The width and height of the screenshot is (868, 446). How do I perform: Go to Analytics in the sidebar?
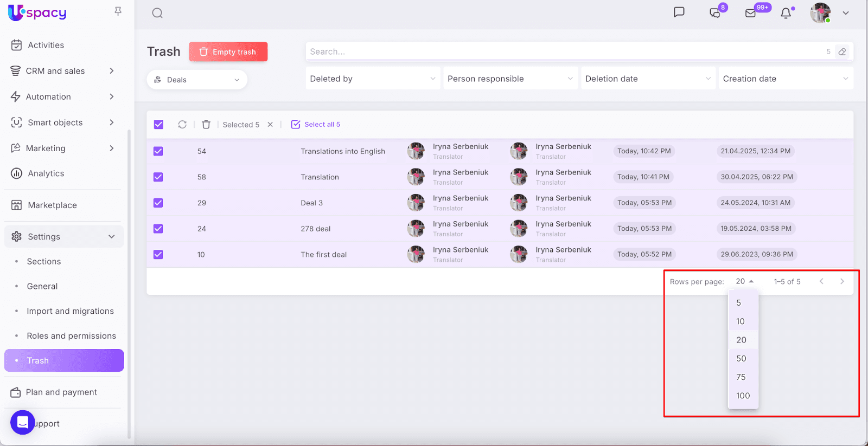46,173
